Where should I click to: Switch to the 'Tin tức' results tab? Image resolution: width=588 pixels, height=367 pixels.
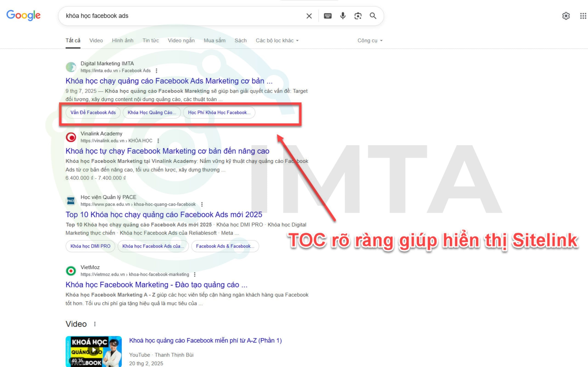coord(151,41)
